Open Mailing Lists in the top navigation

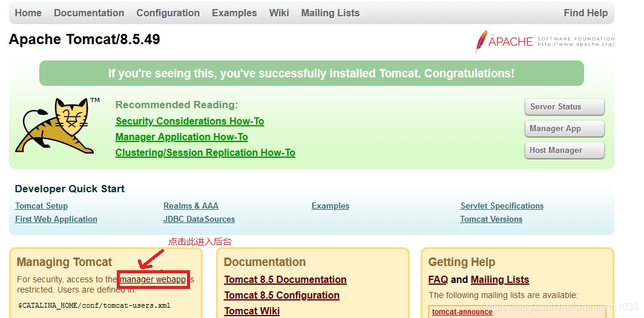[330, 13]
